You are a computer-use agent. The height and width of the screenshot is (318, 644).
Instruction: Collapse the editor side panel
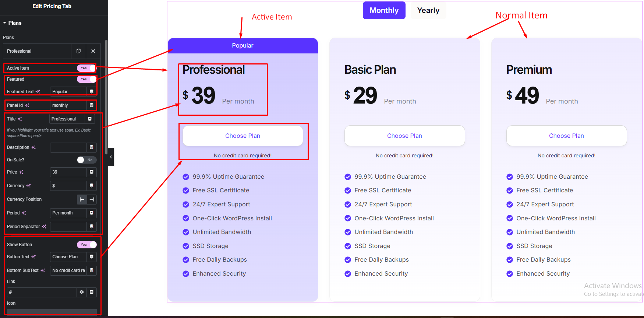111,157
